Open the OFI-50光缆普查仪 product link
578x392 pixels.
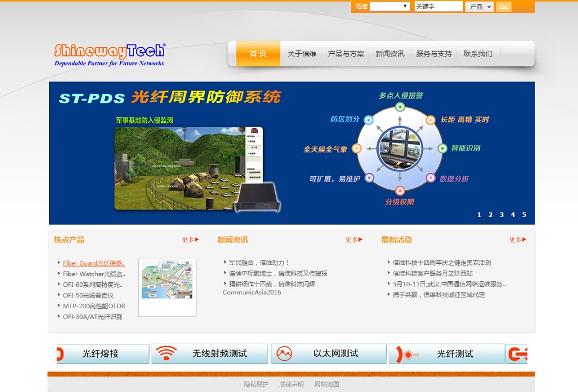point(88,295)
